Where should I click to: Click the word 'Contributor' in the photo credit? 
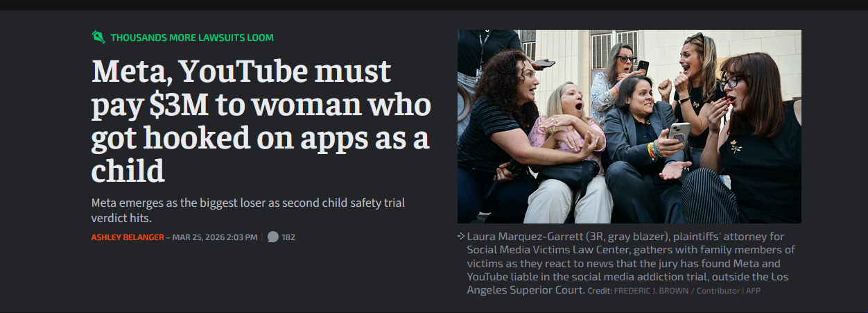click(718, 291)
